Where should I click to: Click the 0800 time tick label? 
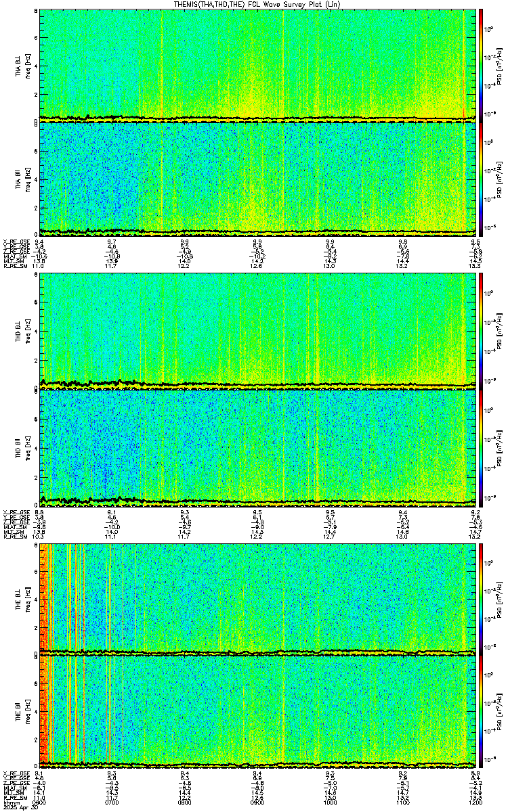coord(185,802)
